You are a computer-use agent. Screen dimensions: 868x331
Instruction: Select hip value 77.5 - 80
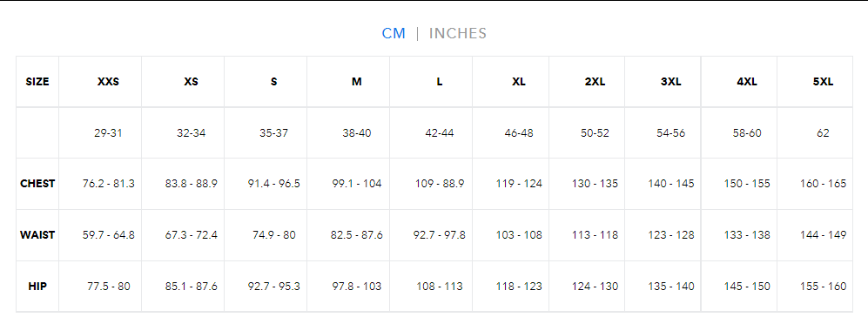(109, 287)
